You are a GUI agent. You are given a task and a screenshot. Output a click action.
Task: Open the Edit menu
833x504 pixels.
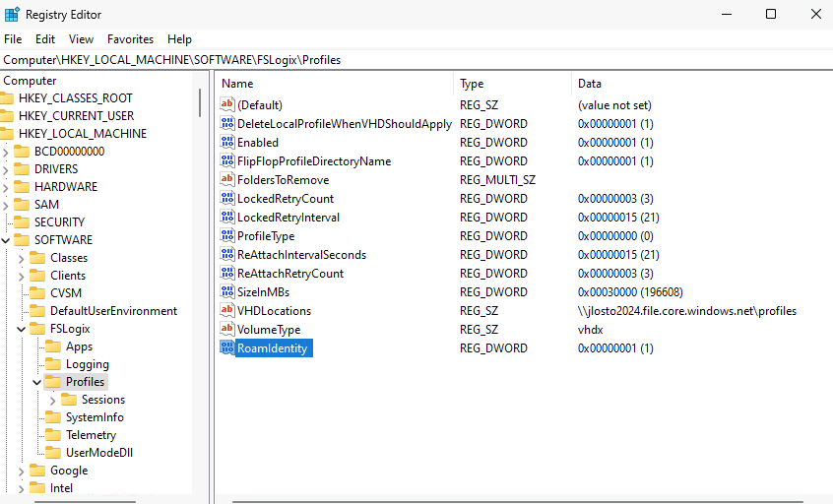click(45, 39)
